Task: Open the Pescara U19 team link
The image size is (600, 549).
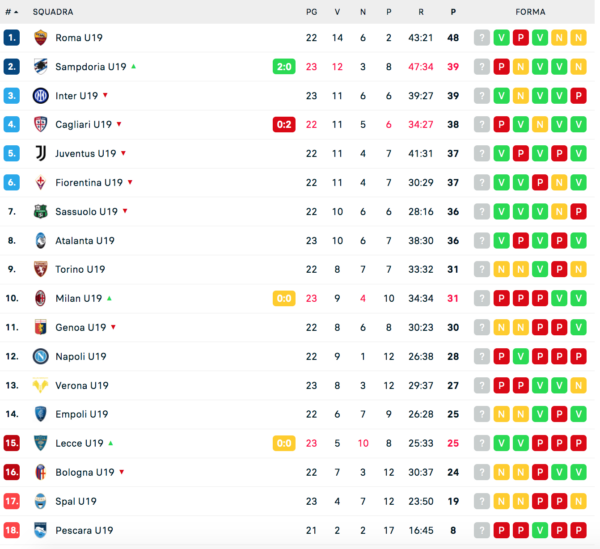Action: [81, 530]
